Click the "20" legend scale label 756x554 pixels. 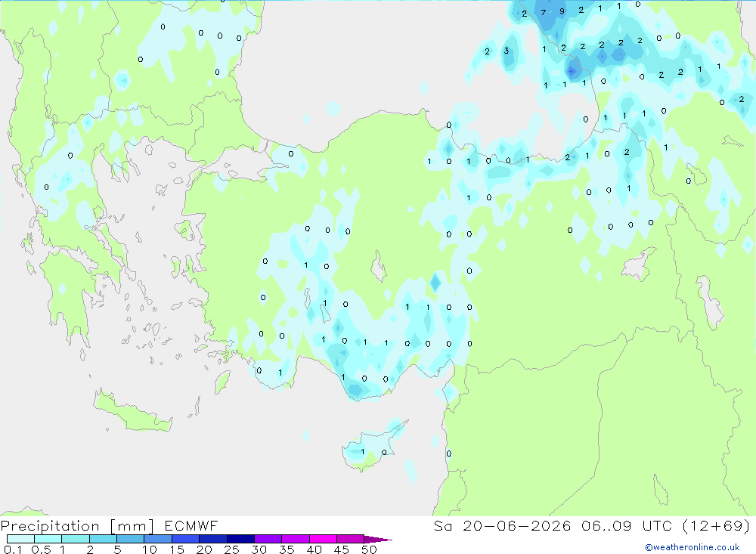pyautogui.click(x=204, y=549)
